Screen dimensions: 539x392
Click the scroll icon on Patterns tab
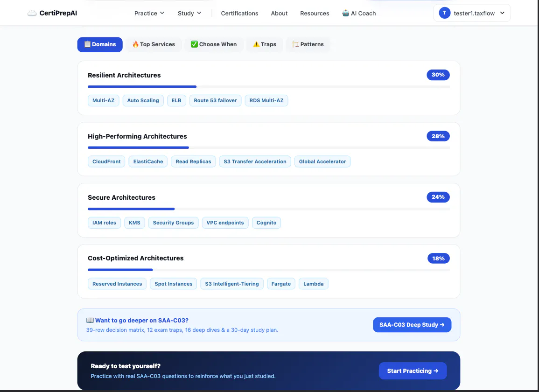click(x=295, y=44)
